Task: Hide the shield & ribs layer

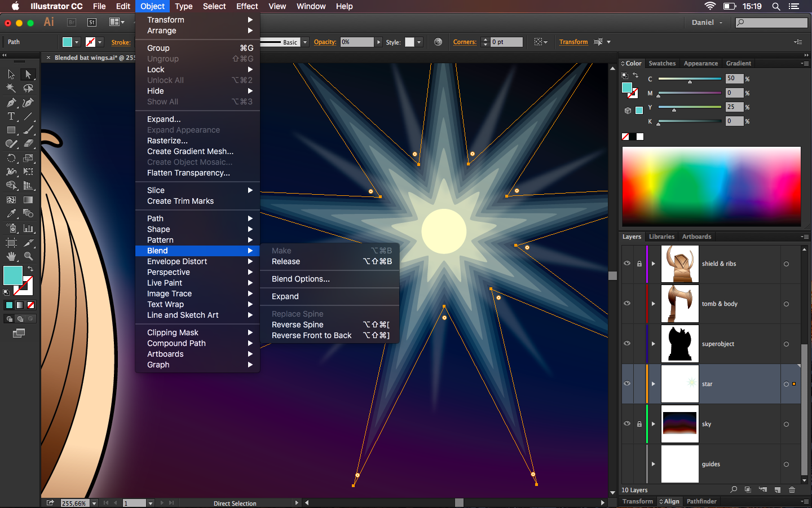Action: [627, 264]
